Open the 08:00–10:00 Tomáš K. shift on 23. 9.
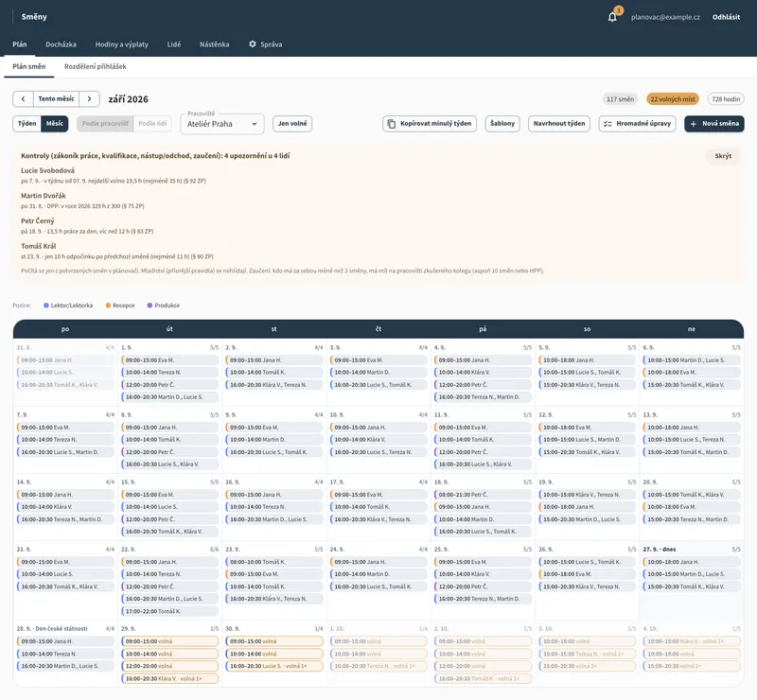757x700 pixels. pyautogui.click(x=274, y=562)
